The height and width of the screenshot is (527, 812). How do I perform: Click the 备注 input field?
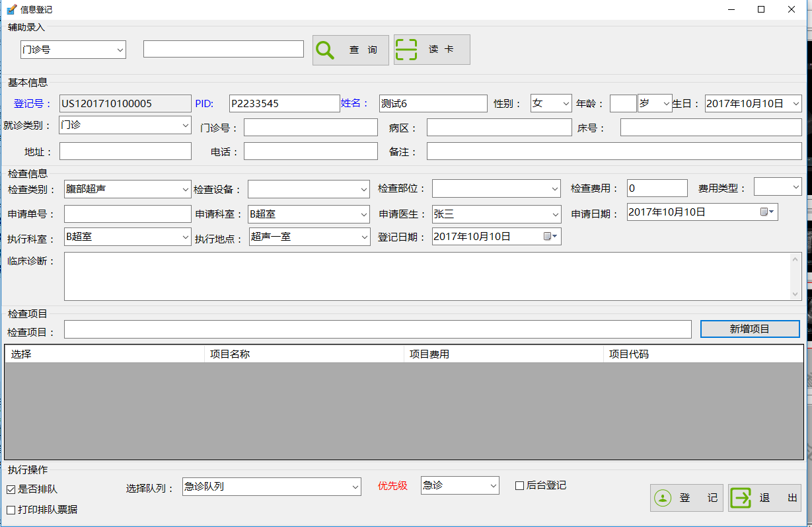pos(614,151)
